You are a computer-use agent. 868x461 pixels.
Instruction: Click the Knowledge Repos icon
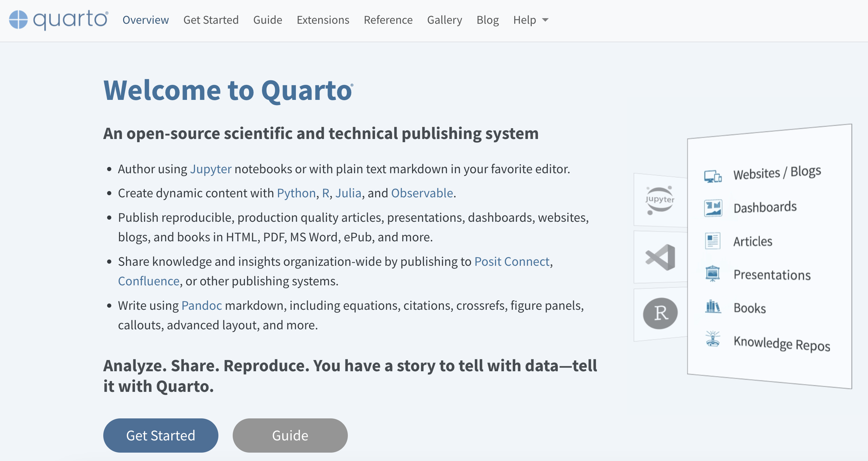click(713, 339)
